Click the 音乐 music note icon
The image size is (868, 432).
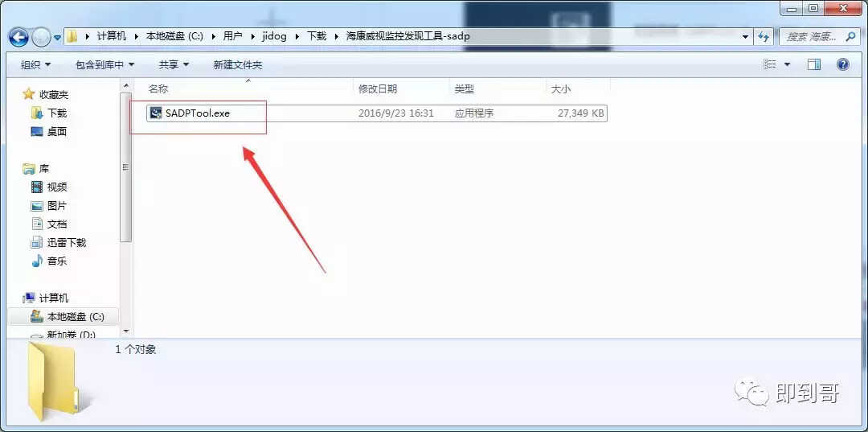pos(37,261)
